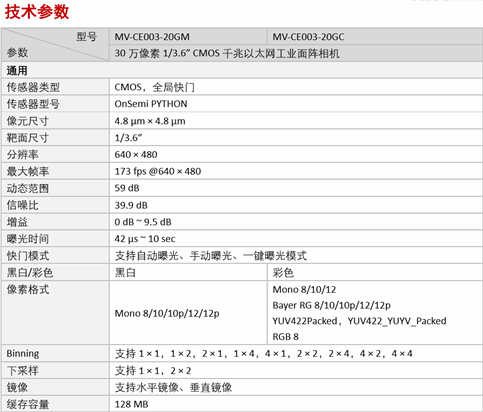483x412 pixels.
Task: Click the 快门模式 row label
Action: tap(28, 256)
